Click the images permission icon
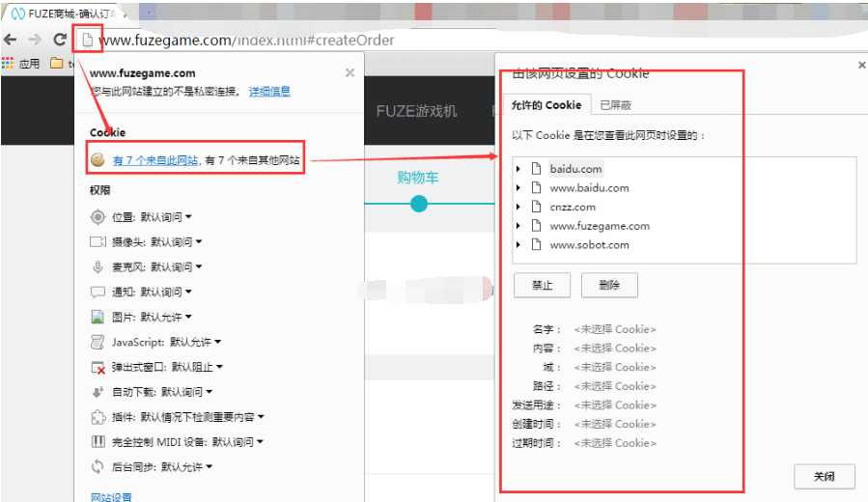The width and height of the screenshot is (868, 502). (x=98, y=317)
